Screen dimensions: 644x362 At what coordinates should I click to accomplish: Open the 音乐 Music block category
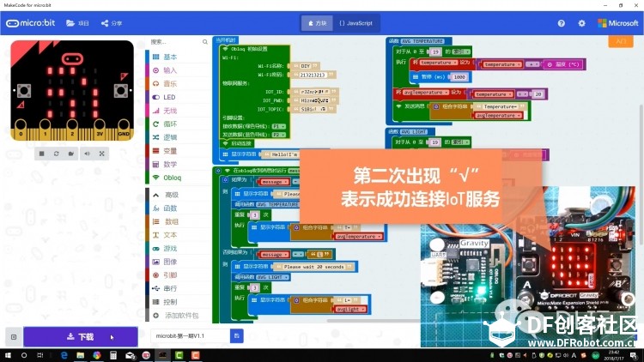tap(178, 84)
